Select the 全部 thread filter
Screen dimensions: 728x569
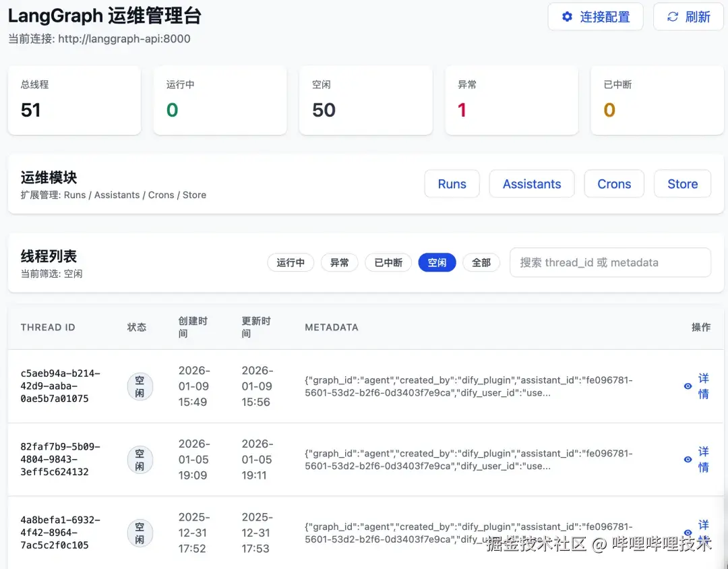(x=481, y=262)
